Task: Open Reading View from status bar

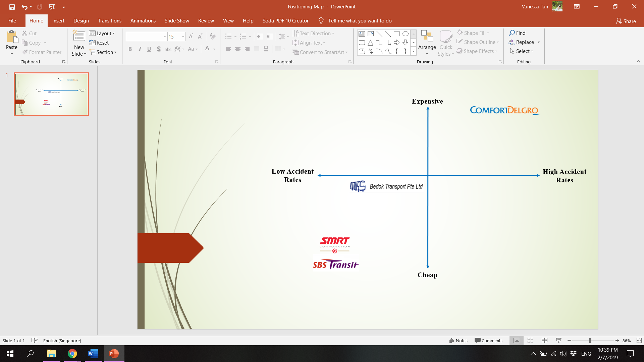Action: pos(544,341)
